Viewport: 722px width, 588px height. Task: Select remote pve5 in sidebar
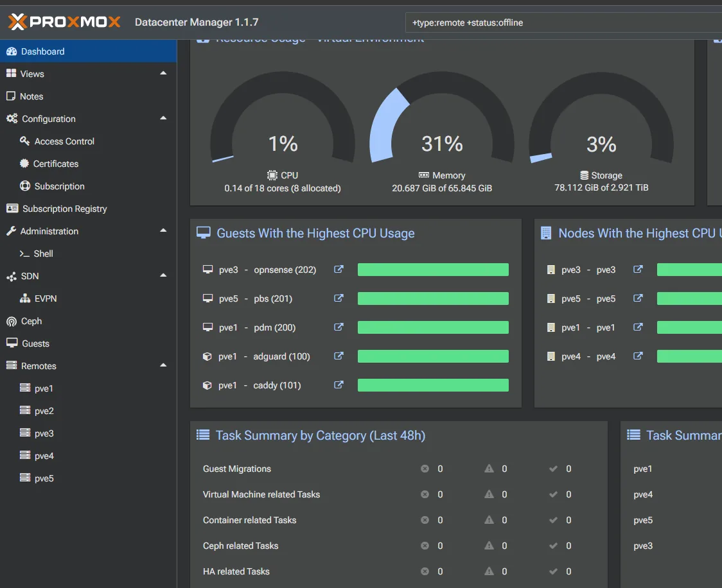(89, 478)
